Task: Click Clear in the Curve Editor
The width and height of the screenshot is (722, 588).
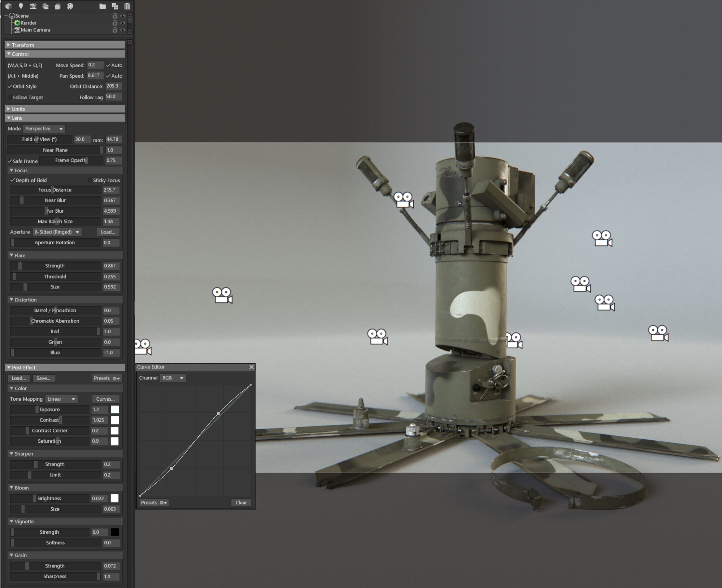Action: (241, 502)
